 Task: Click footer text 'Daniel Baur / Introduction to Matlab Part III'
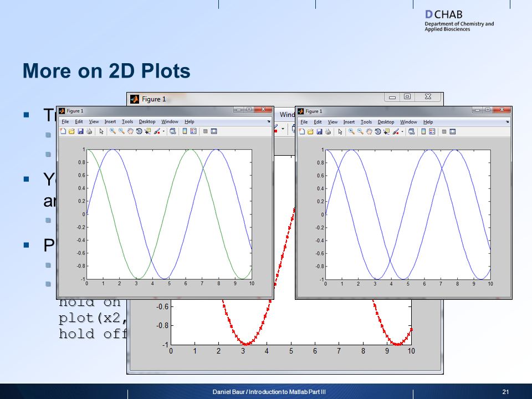(269, 392)
